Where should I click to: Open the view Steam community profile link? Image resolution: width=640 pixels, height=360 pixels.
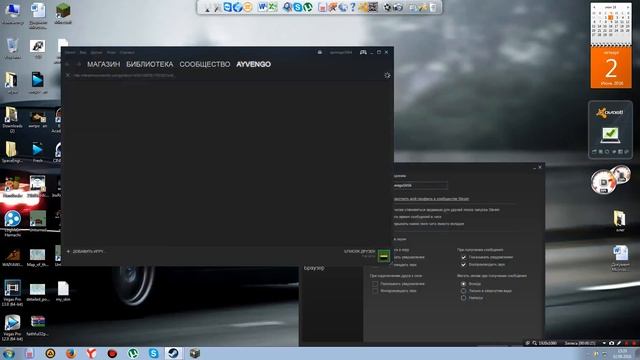431,199
